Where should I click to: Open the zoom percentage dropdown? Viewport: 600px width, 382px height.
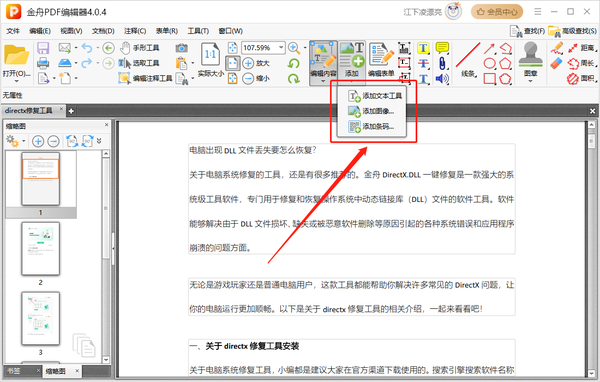pos(281,47)
